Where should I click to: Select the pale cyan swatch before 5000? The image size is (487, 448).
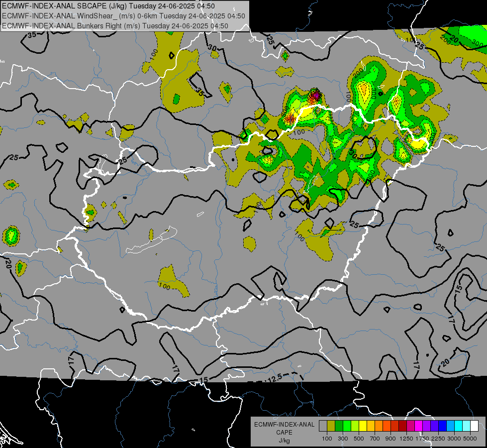467,426
